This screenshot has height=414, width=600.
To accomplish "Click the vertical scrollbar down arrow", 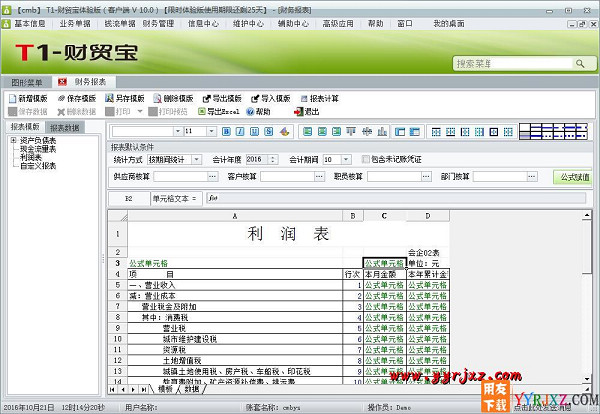I will [587, 379].
